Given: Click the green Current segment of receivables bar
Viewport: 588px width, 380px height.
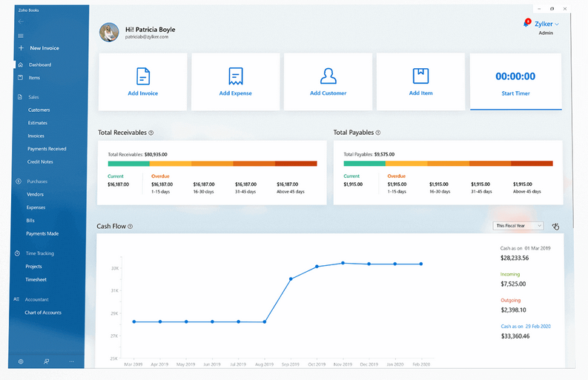Looking at the screenshot, I should click(128, 164).
